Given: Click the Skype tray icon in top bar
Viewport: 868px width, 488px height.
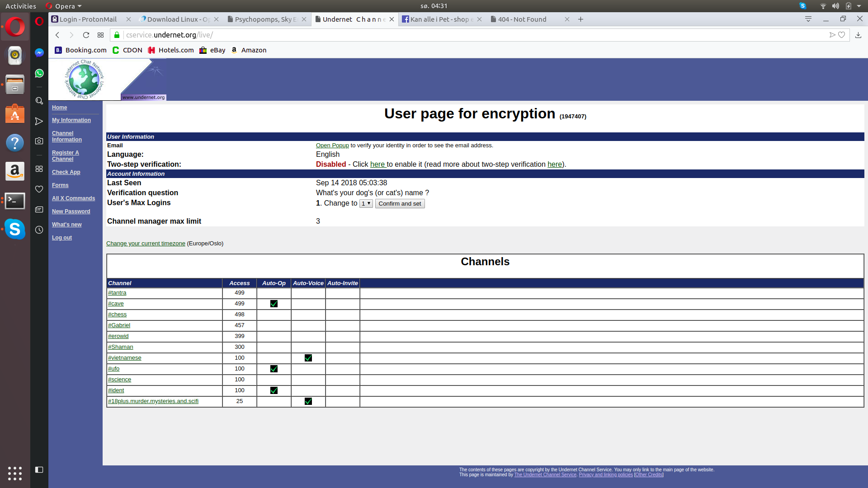Looking at the screenshot, I should [803, 6].
